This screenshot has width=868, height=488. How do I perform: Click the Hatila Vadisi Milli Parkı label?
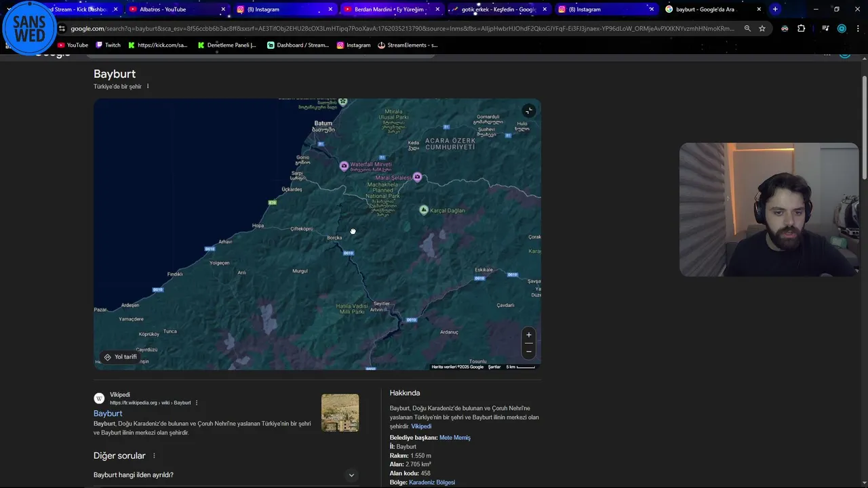pyautogui.click(x=351, y=308)
